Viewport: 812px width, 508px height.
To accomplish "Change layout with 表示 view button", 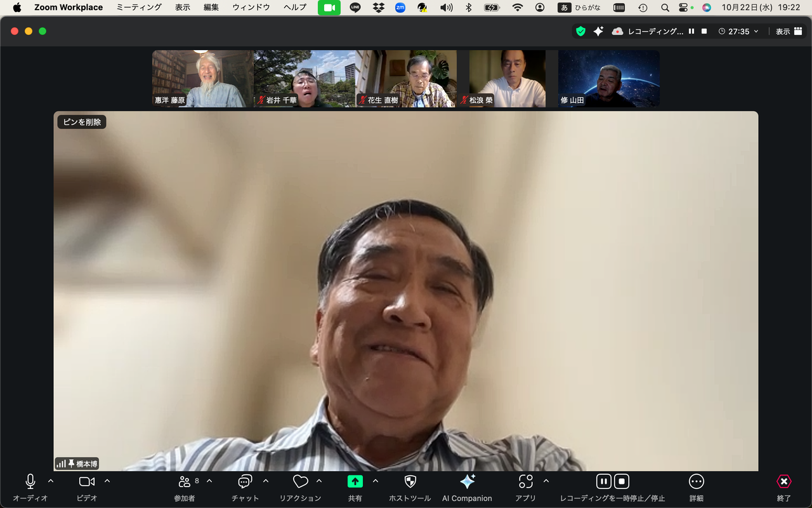I will [789, 31].
